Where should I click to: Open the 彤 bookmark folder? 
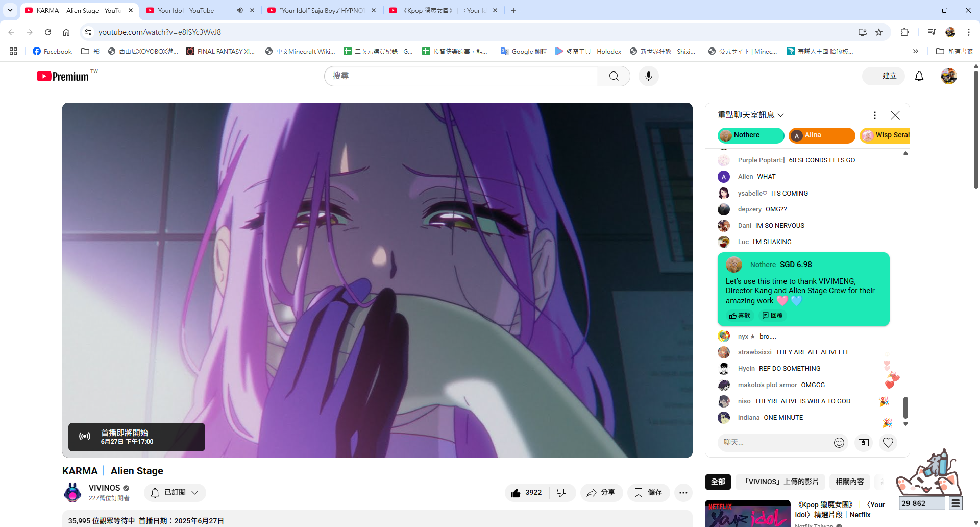tap(90, 51)
